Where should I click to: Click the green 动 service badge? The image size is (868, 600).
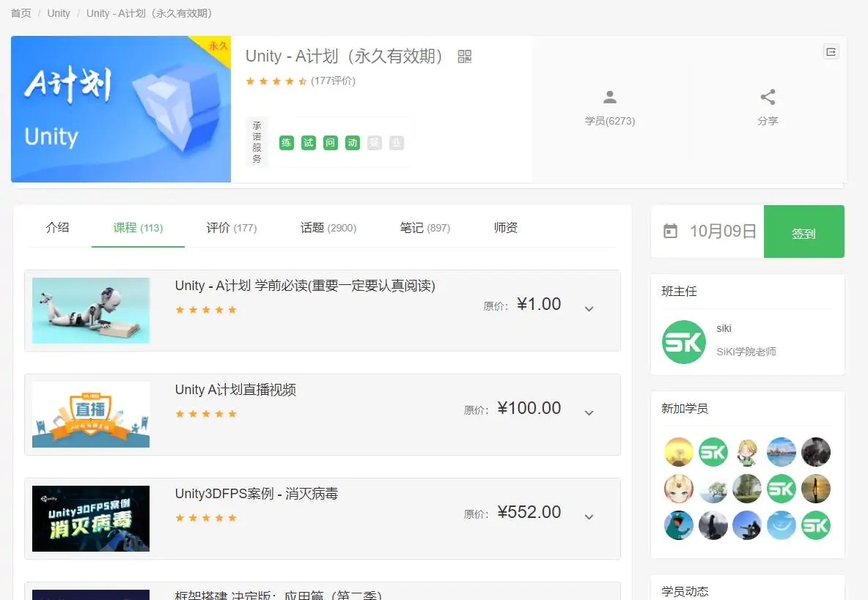(353, 143)
